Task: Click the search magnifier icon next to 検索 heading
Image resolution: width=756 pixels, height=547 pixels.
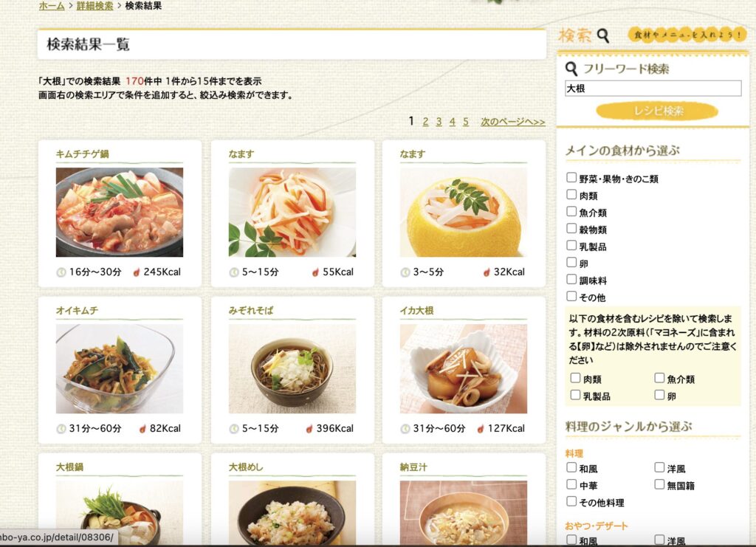Action: coord(603,35)
